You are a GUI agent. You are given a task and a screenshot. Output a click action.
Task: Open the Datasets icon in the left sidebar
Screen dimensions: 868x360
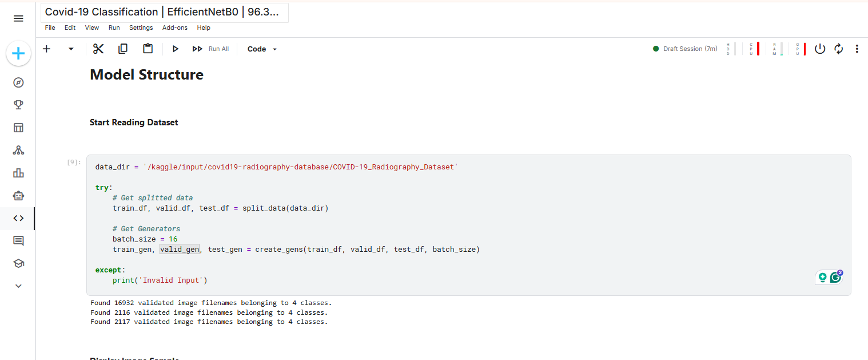[x=18, y=127]
